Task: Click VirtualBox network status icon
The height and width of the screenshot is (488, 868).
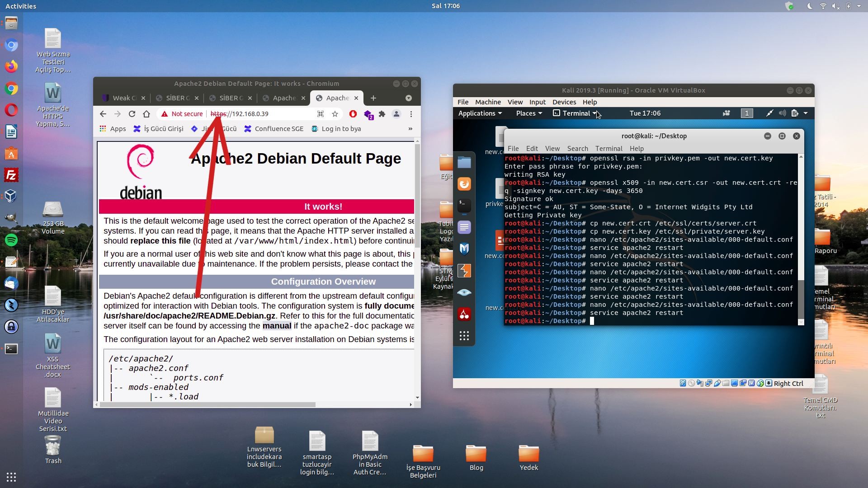Action: point(708,383)
